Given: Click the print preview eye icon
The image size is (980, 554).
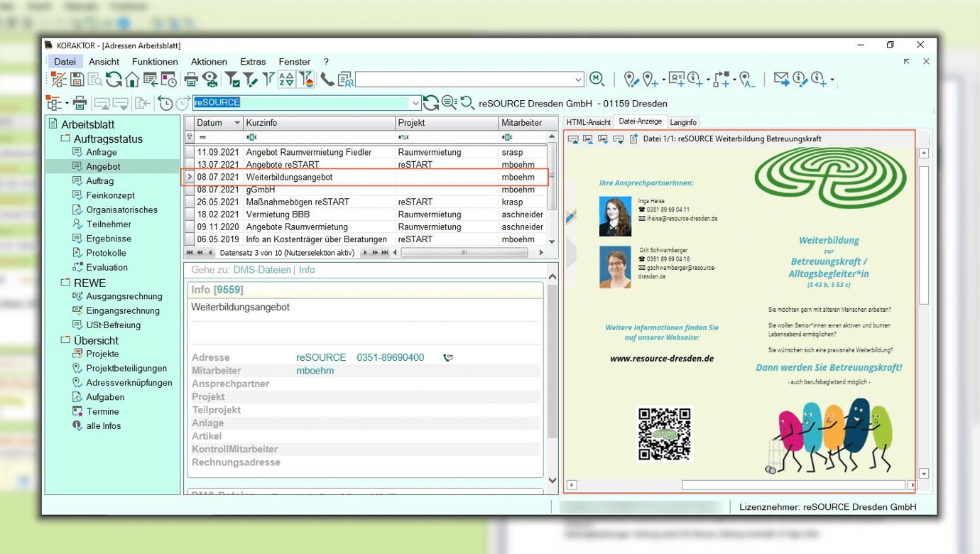Looking at the screenshot, I should click(209, 80).
